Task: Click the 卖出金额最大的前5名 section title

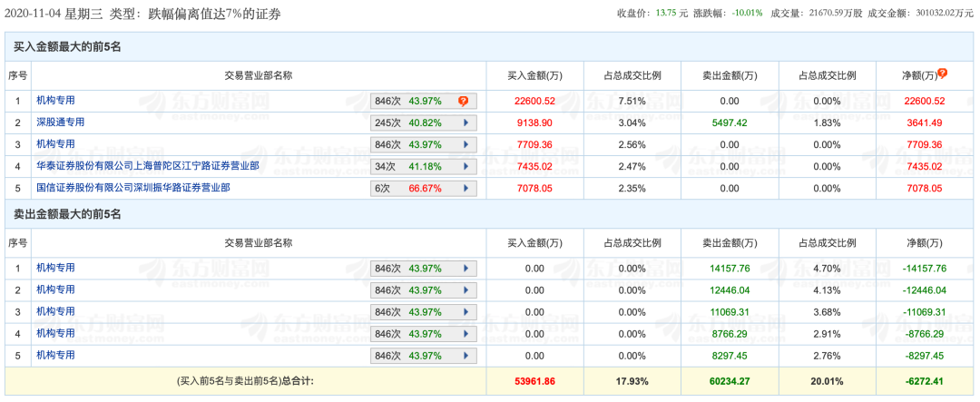Action: point(65,214)
